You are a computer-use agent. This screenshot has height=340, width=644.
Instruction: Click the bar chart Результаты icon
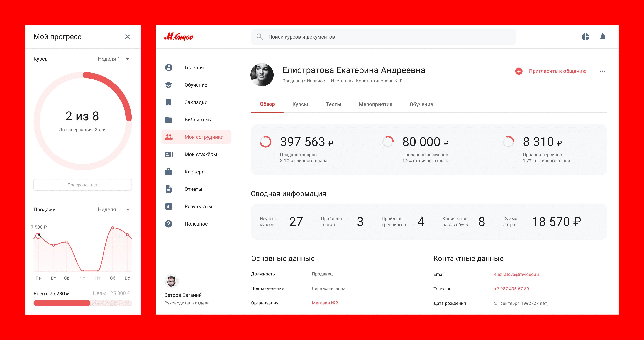click(169, 207)
